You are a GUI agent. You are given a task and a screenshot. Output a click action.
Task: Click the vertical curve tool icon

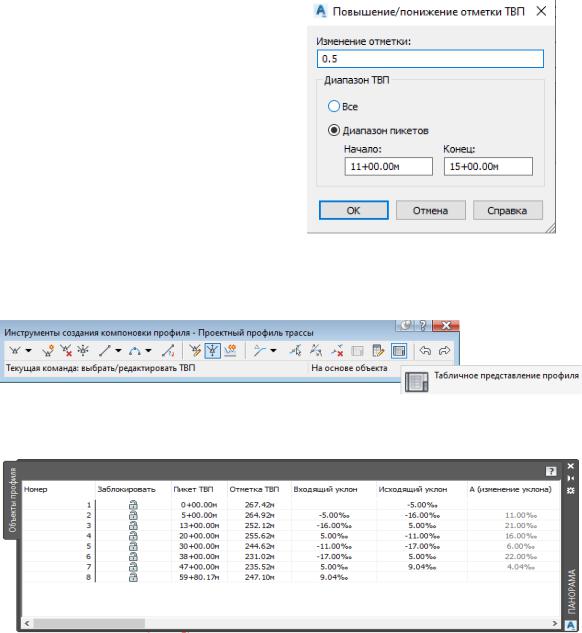coord(134,350)
